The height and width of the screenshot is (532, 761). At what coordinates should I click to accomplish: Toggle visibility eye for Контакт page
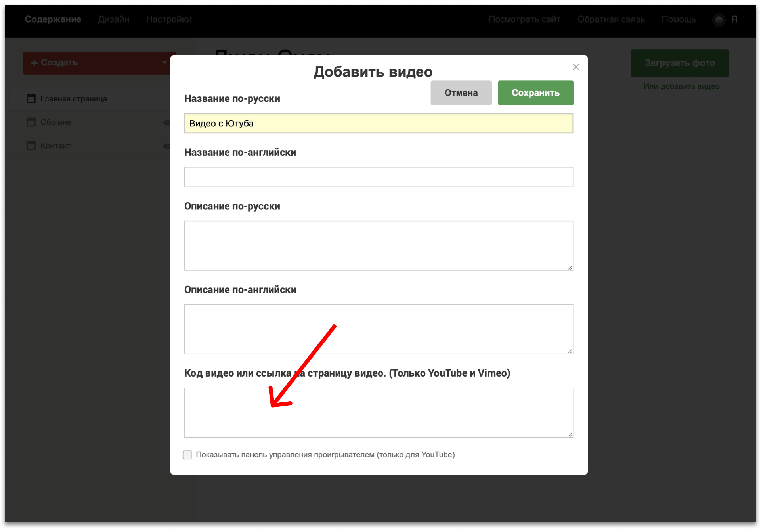(x=166, y=146)
